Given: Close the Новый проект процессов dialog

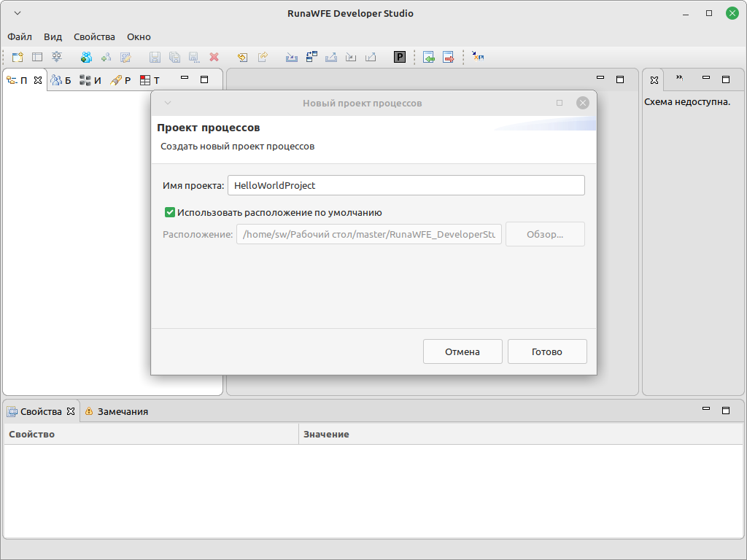Looking at the screenshot, I should [x=583, y=103].
